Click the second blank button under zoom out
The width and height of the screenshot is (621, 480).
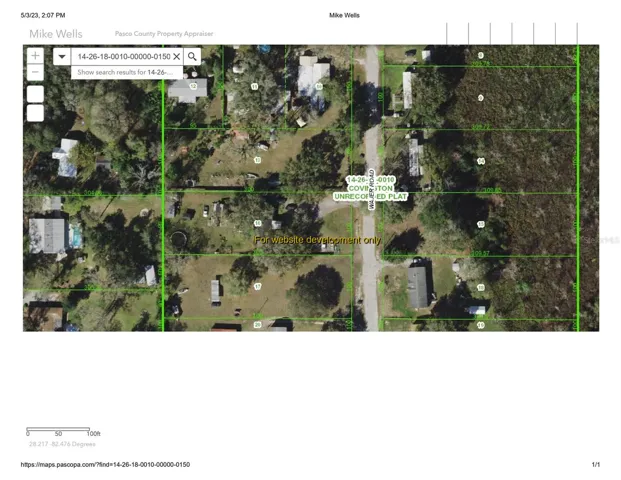[35, 113]
